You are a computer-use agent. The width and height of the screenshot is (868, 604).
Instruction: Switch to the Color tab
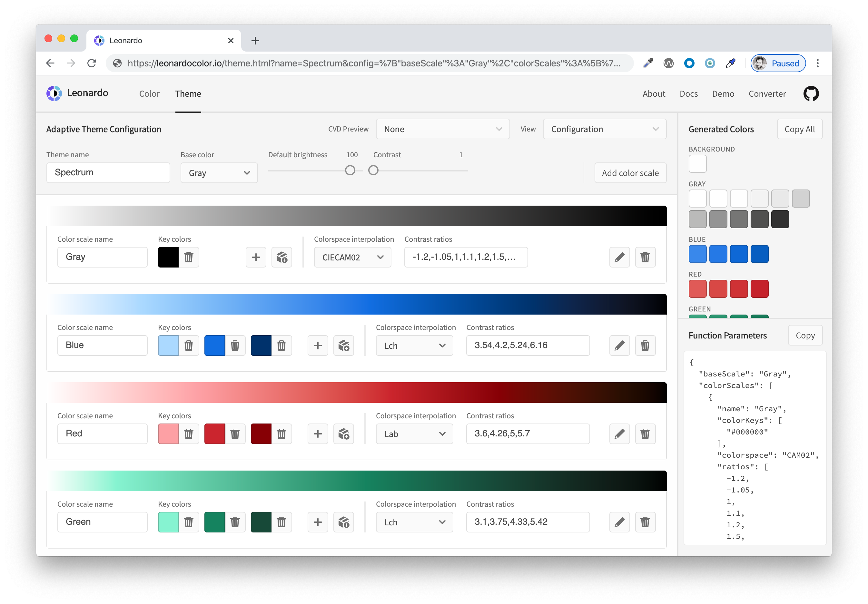[x=149, y=94]
